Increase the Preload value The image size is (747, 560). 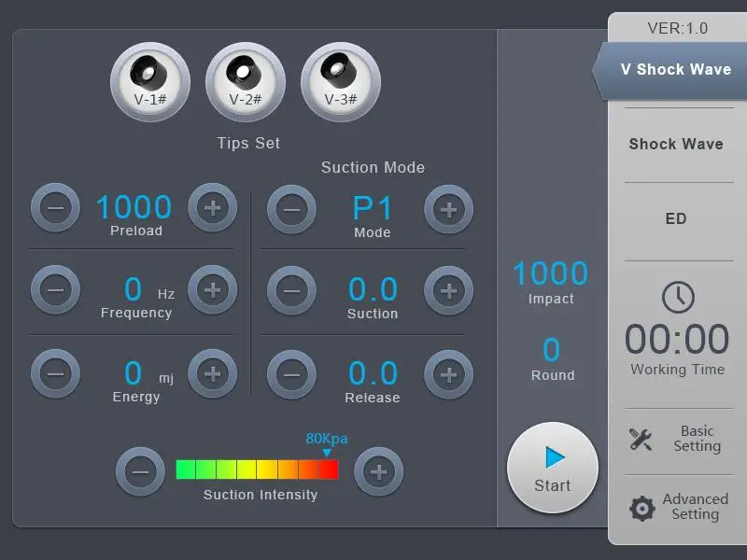click(x=213, y=207)
